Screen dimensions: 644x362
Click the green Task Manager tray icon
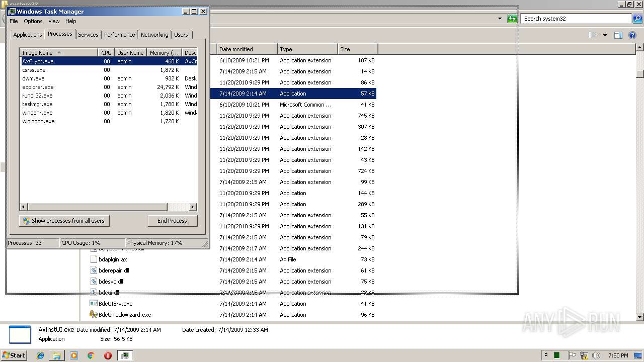click(557, 355)
